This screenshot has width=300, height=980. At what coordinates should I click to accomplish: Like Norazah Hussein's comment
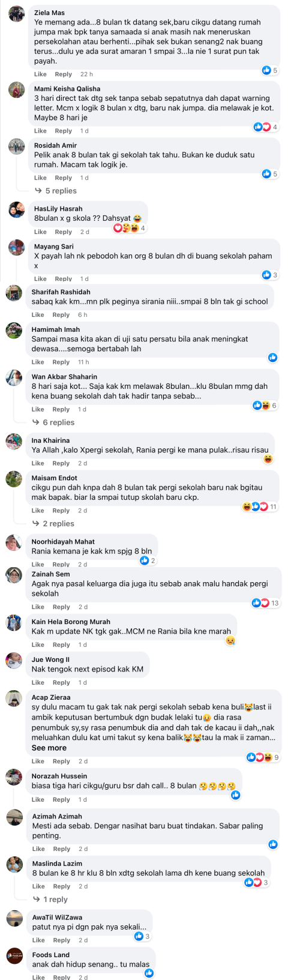pyautogui.click(x=38, y=799)
